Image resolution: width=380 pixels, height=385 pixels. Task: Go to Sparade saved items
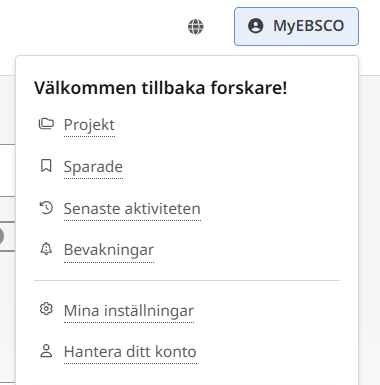93,167
